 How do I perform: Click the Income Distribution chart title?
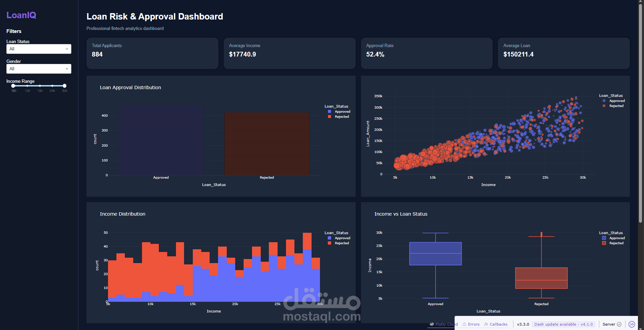(123, 214)
